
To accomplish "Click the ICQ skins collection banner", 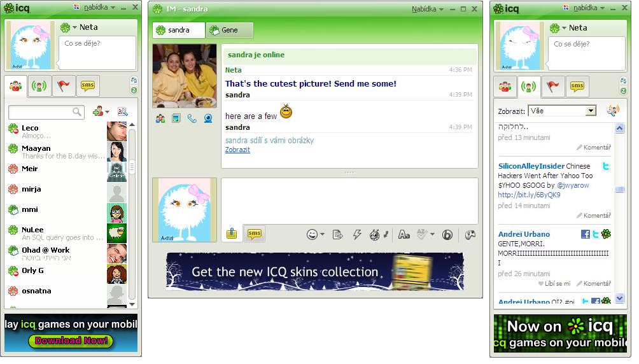I will 314,272.
